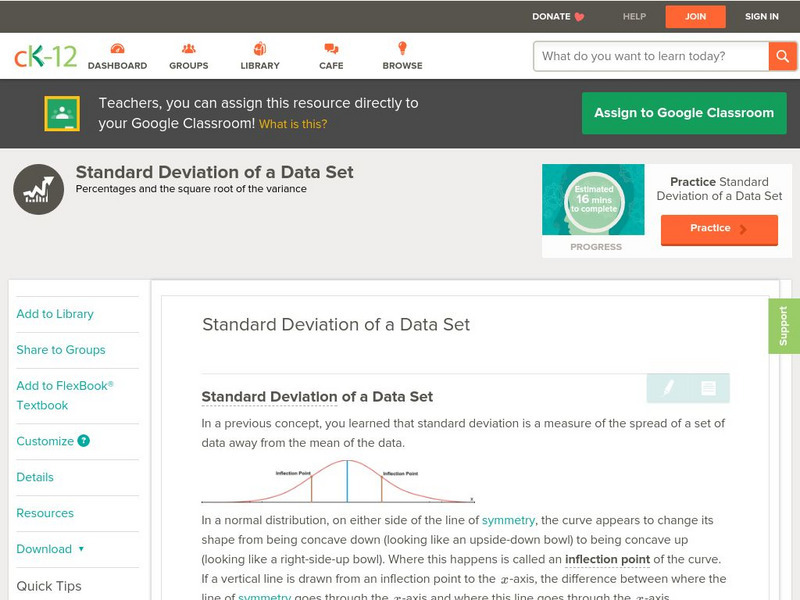800x600 pixels.
Task: Open the green Support side tab
Action: pyautogui.click(x=784, y=326)
